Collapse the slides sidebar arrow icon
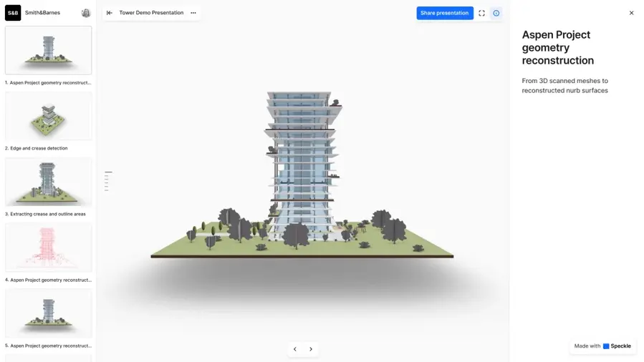The height and width of the screenshot is (362, 644). pos(110,13)
